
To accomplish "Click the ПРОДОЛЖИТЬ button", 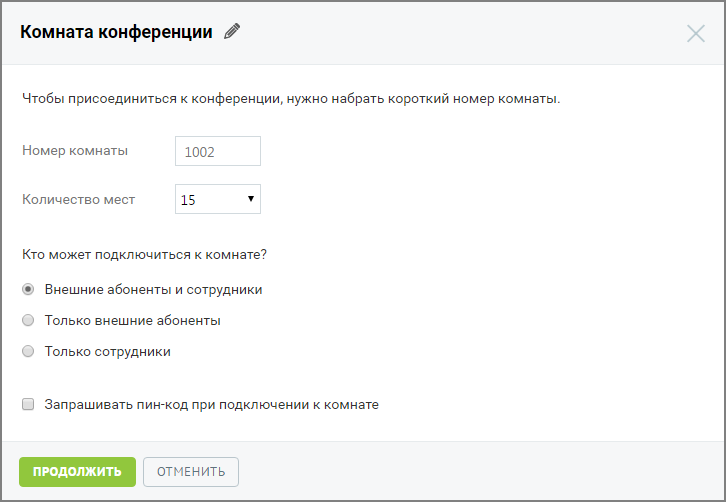I will pos(77,472).
